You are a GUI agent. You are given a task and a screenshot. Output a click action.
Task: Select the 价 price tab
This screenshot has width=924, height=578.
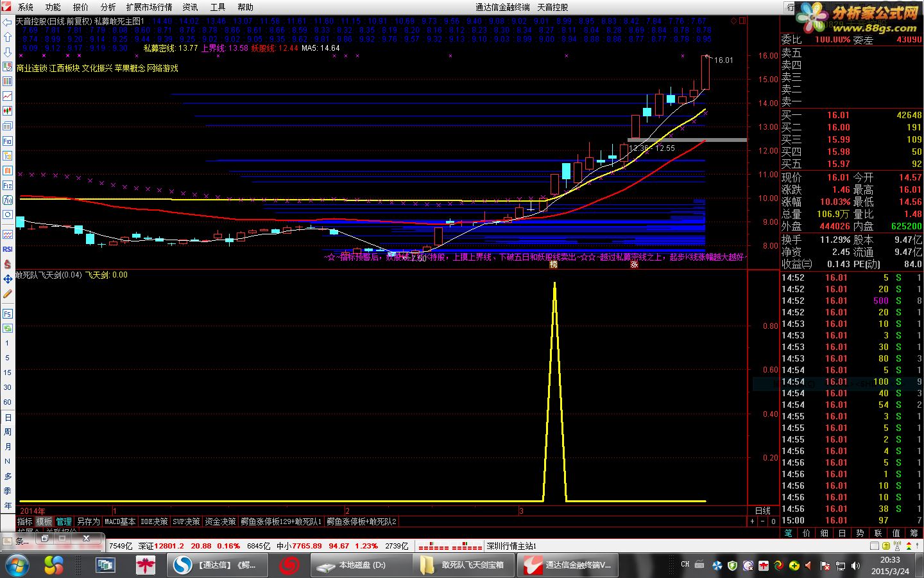(807, 533)
